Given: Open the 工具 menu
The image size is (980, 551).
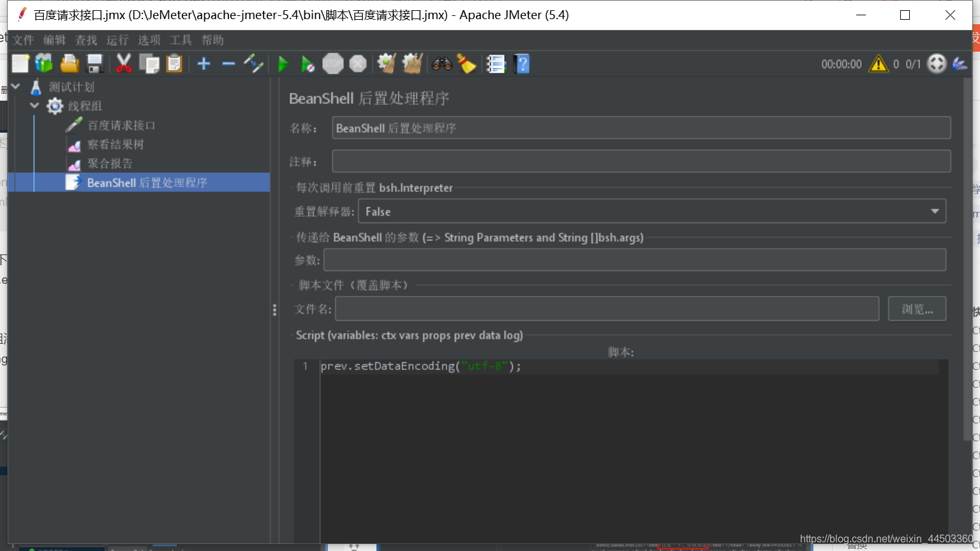Looking at the screenshot, I should pyautogui.click(x=181, y=40).
